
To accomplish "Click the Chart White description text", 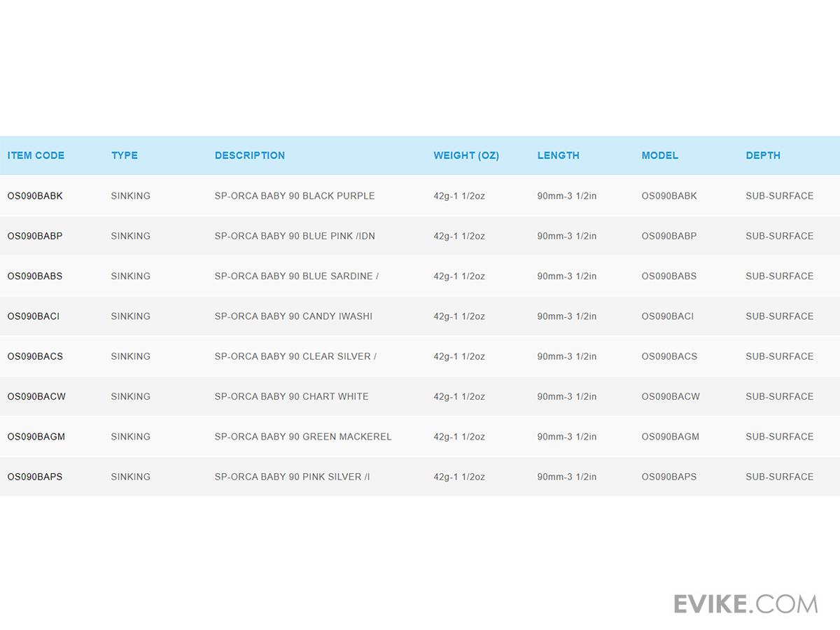I will click(x=291, y=396).
